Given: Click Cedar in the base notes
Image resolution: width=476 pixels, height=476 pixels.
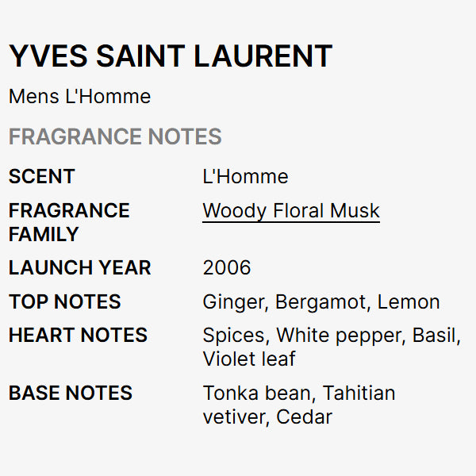Looking at the screenshot, I should [305, 416].
